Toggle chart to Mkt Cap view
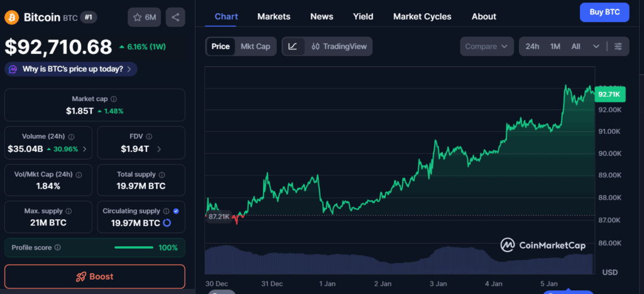 pyautogui.click(x=255, y=46)
